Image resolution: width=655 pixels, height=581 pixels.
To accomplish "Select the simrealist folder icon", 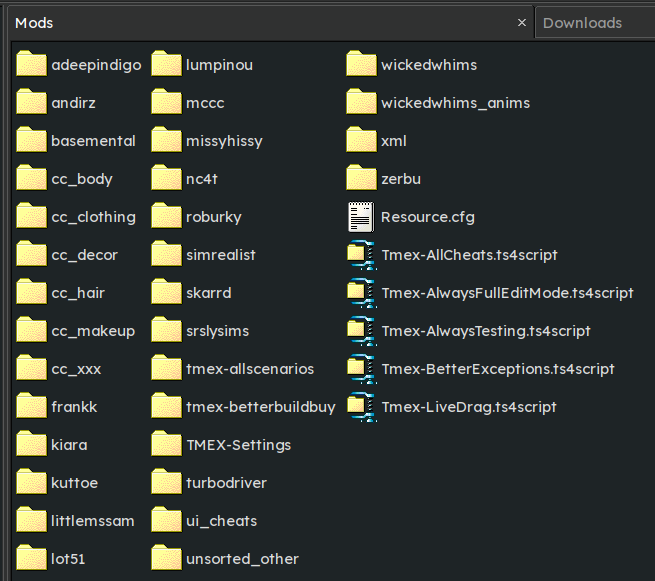I will point(166,254).
